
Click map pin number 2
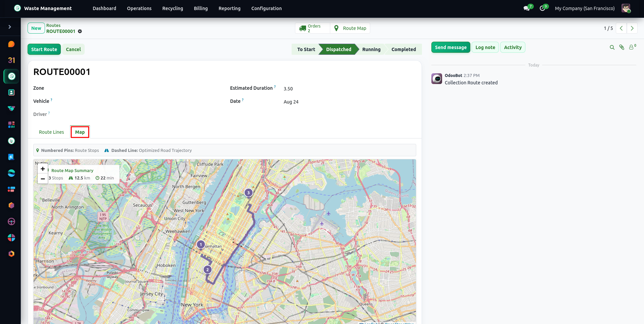pyautogui.click(x=208, y=270)
